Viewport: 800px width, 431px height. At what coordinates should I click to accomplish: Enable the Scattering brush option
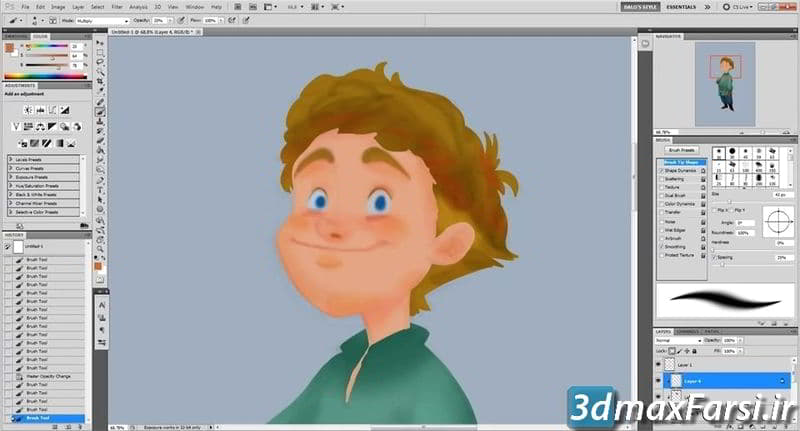point(661,177)
